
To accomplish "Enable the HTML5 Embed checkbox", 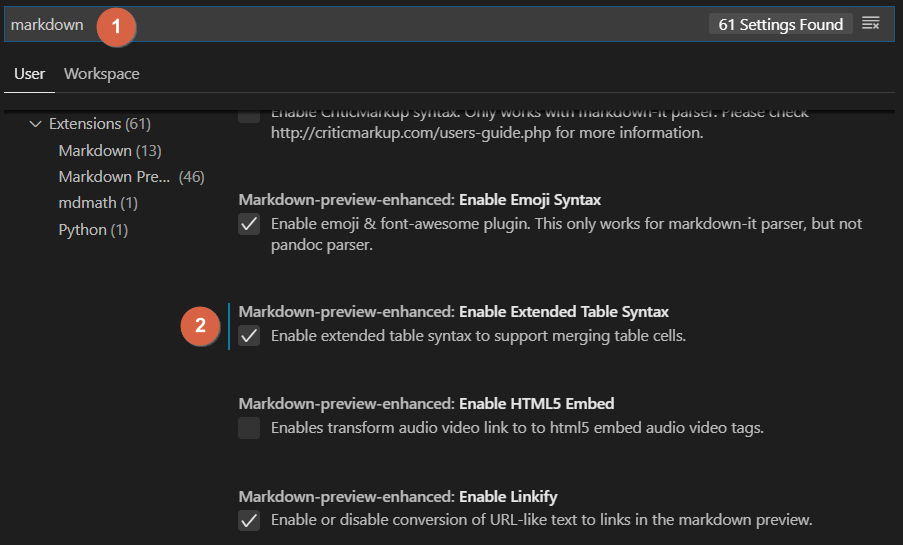I will point(250,429).
